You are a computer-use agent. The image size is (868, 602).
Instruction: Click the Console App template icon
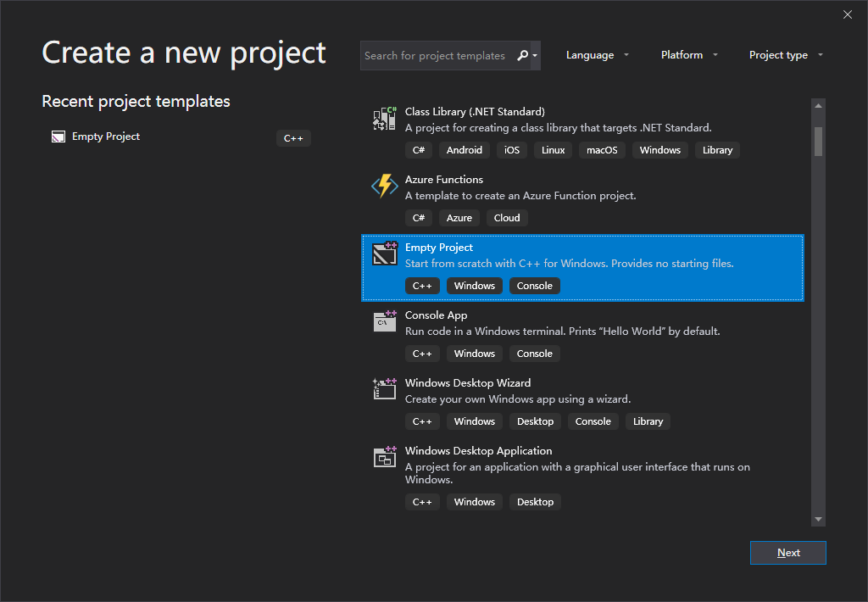point(384,321)
